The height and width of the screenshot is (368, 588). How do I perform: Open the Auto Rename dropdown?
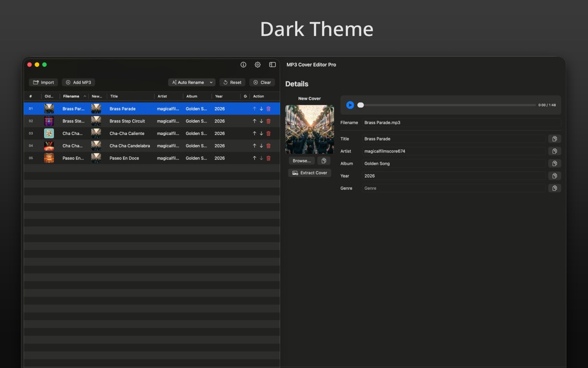coord(192,82)
